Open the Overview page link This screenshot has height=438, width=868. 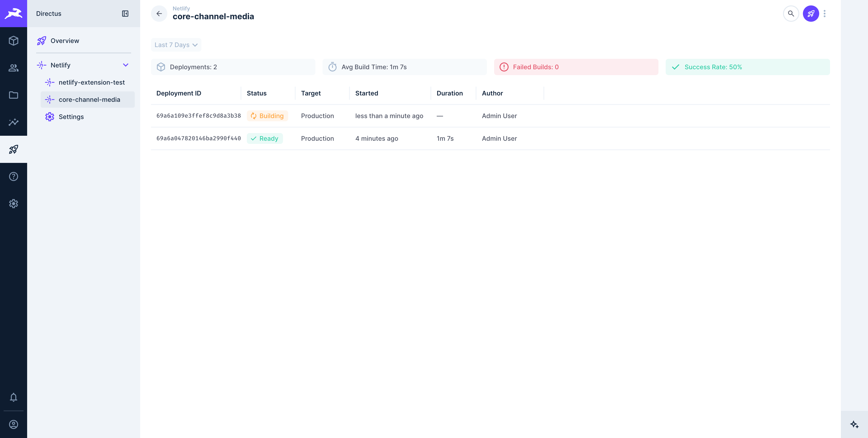pos(65,40)
